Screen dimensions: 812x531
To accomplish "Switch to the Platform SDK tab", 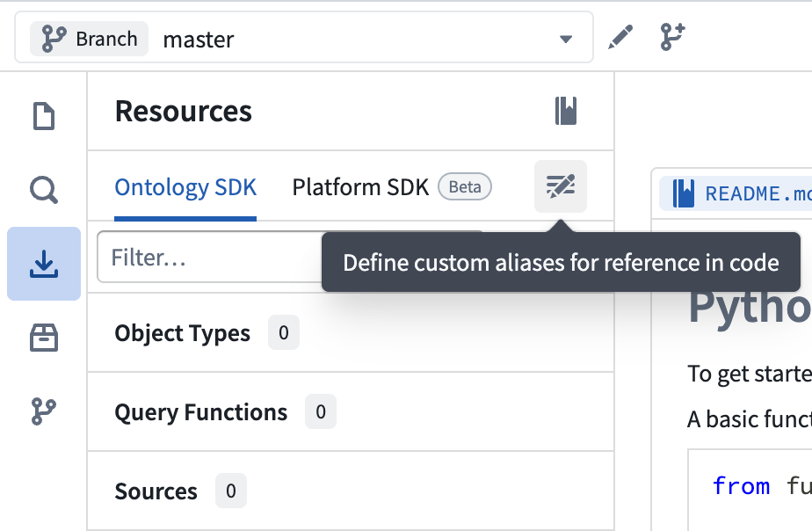I will coord(360,186).
